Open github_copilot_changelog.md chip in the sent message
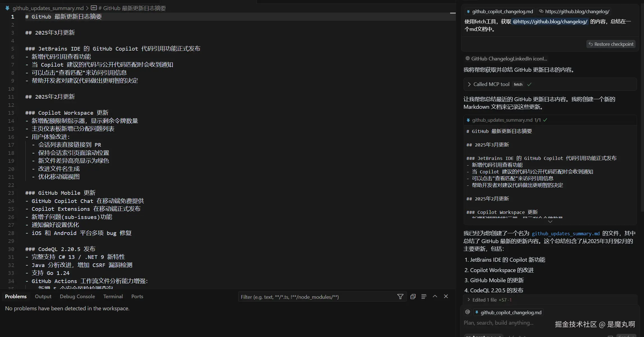The height and width of the screenshot is (337, 644). point(500,12)
